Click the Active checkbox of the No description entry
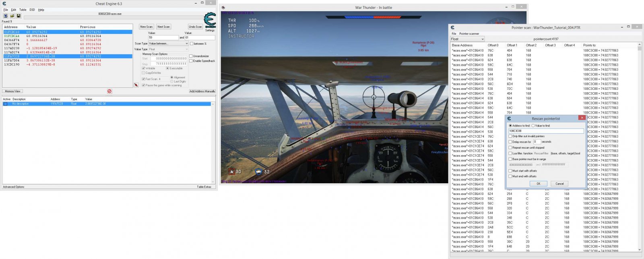This screenshot has height=259, width=644. (x=6, y=104)
